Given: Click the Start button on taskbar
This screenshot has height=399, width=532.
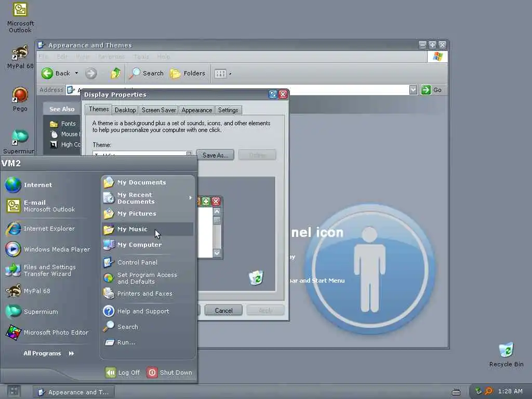Looking at the screenshot, I should coord(14,392).
